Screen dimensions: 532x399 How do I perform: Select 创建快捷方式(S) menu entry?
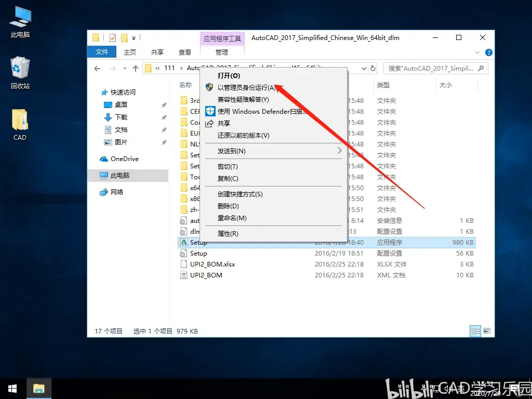pyautogui.click(x=273, y=194)
